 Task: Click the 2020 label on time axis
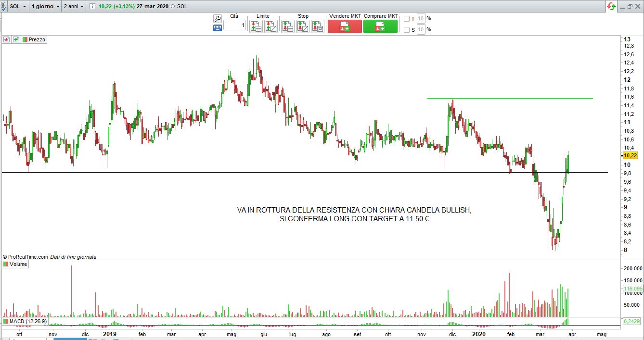coord(478,334)
